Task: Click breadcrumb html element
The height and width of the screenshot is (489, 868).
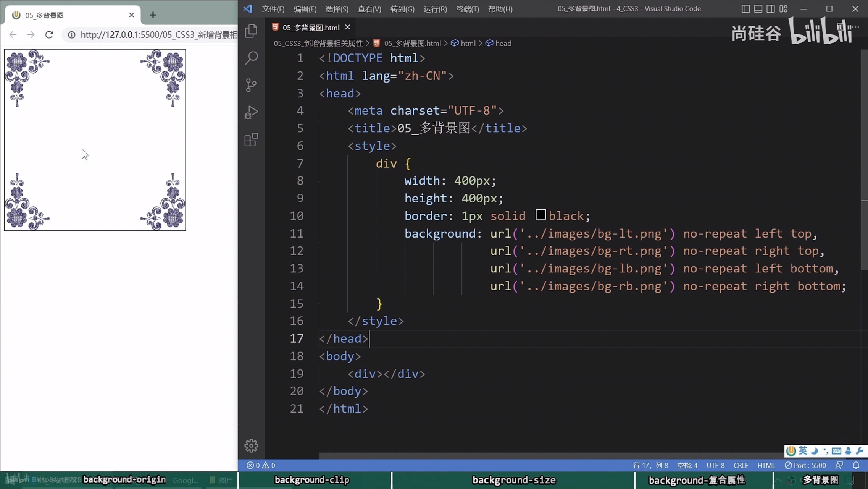Action: (463, 44)
